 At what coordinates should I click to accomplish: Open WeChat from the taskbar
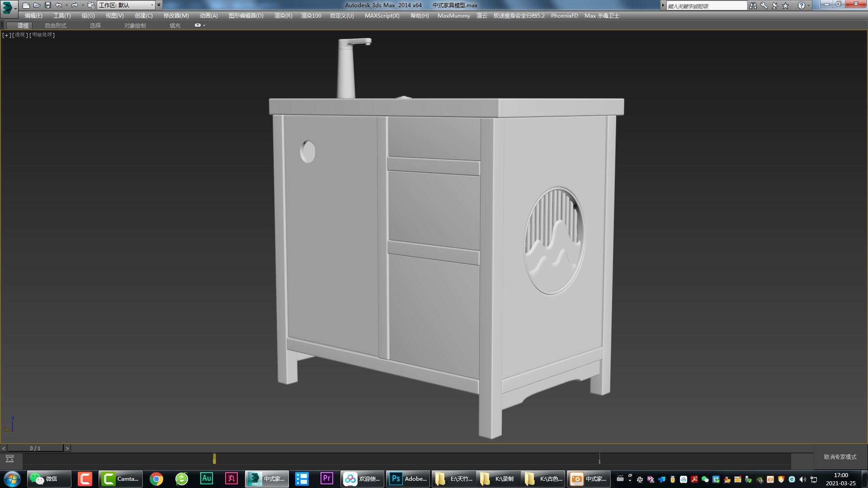tap(49, 479)
